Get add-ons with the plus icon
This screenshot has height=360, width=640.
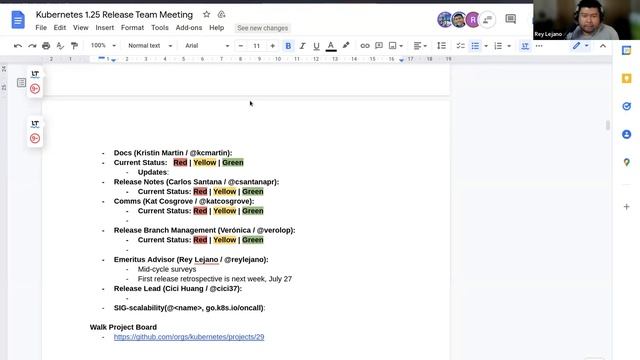(x=627, y=207)
